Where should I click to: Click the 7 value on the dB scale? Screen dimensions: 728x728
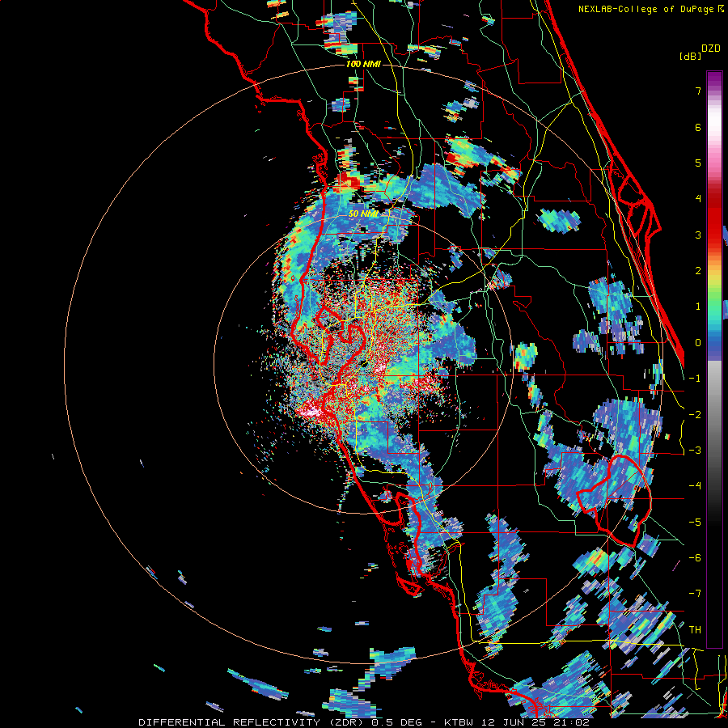click(698, 91)
